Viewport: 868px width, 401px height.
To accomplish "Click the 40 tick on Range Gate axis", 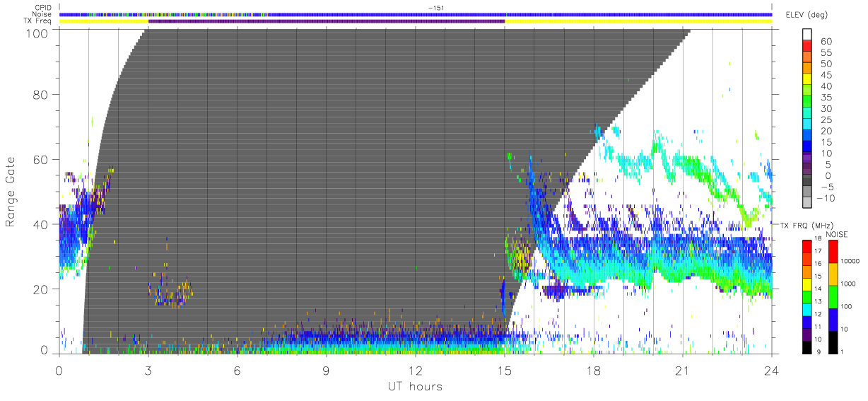I will [42, 225].
